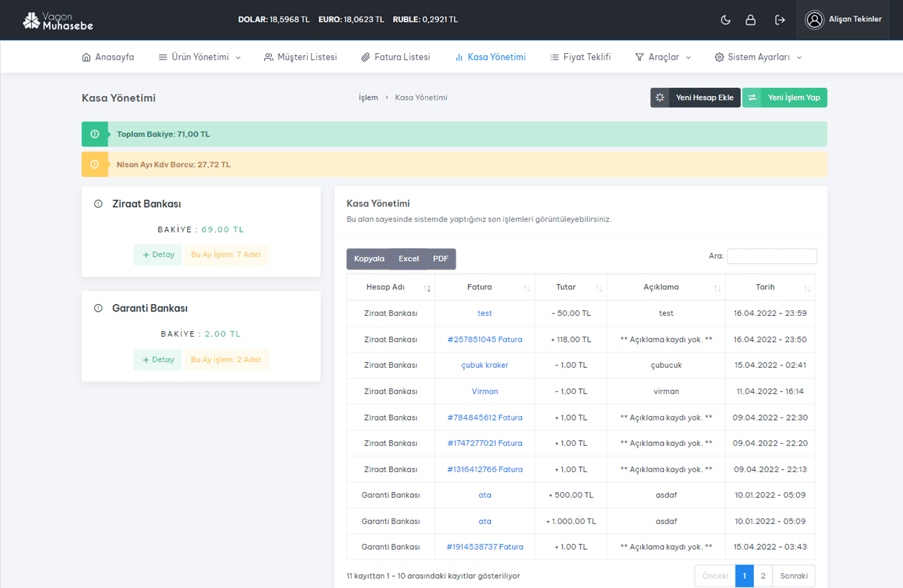903x588 pixels.
Task: Expand the Ürün Yönetimi dropdown menu
Action: point(199,57)
